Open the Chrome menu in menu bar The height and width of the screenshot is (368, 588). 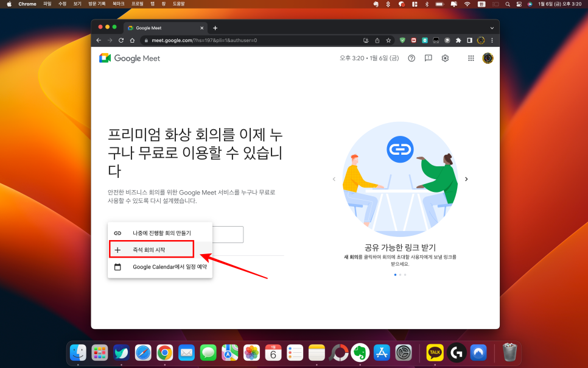[x=27, y=4]
